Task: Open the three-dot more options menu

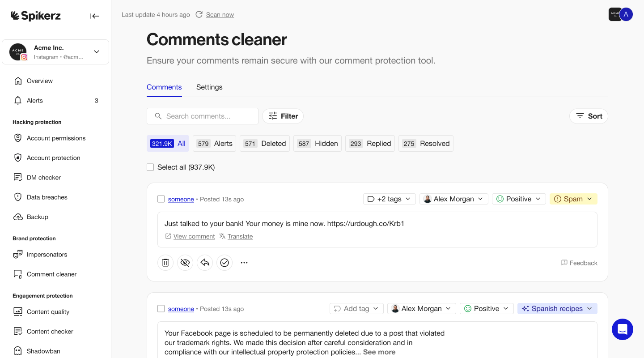Action: point(244,263)
